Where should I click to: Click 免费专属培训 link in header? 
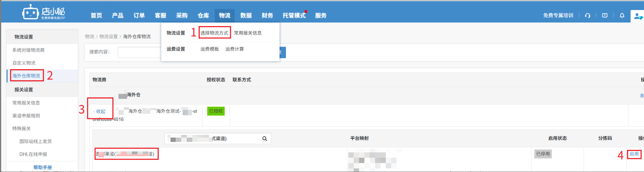tap(558, 15)
